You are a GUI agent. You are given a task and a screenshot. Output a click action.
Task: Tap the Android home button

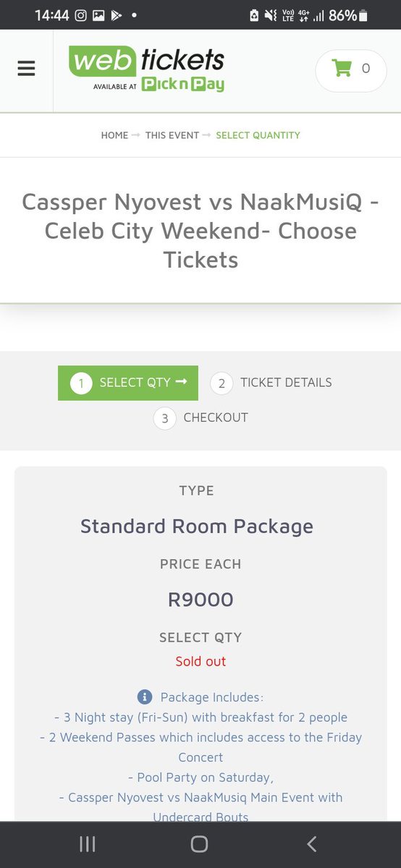click(x=200, y=844)
